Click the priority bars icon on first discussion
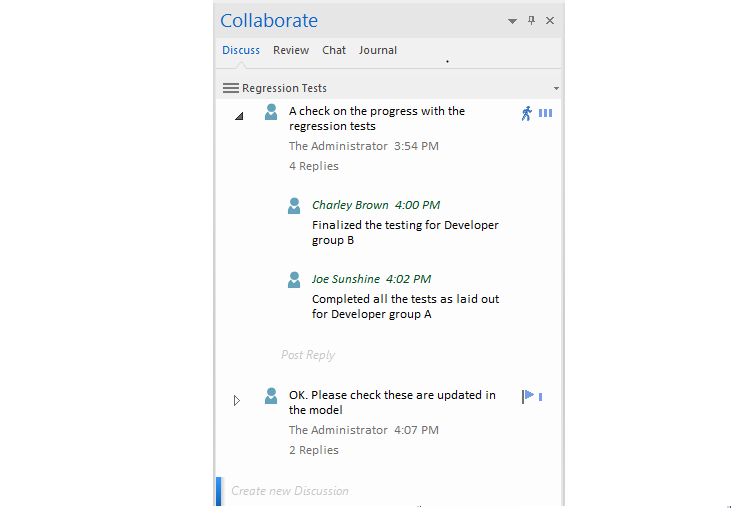 click(x=545, y=113)
